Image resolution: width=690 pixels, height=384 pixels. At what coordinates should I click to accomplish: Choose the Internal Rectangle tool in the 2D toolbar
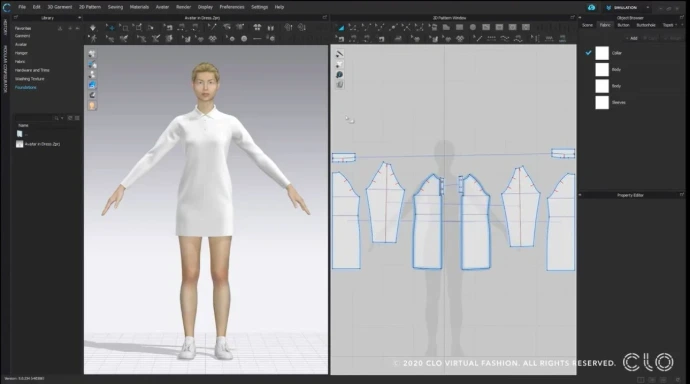(x=499, y=27)
